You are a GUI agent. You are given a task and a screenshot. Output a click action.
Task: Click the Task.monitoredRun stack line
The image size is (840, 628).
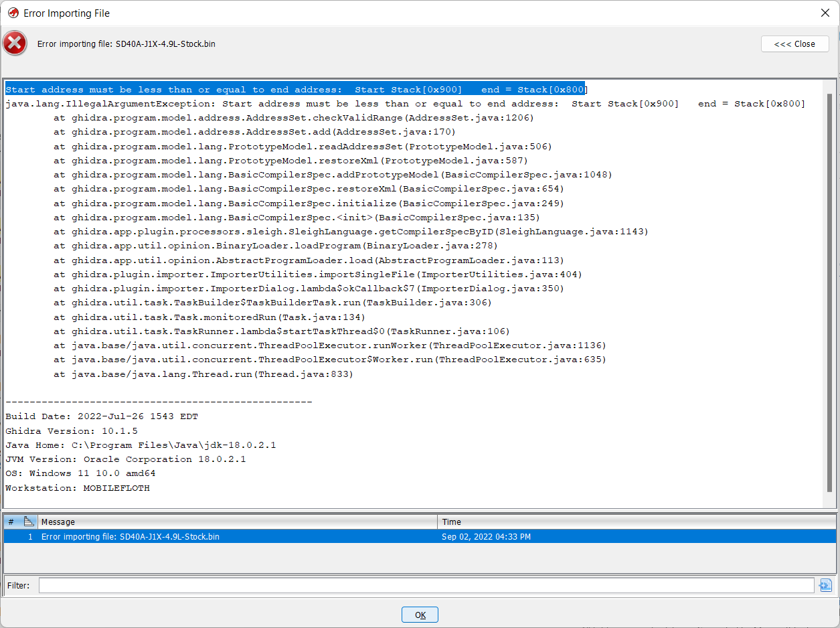(209, 317)
